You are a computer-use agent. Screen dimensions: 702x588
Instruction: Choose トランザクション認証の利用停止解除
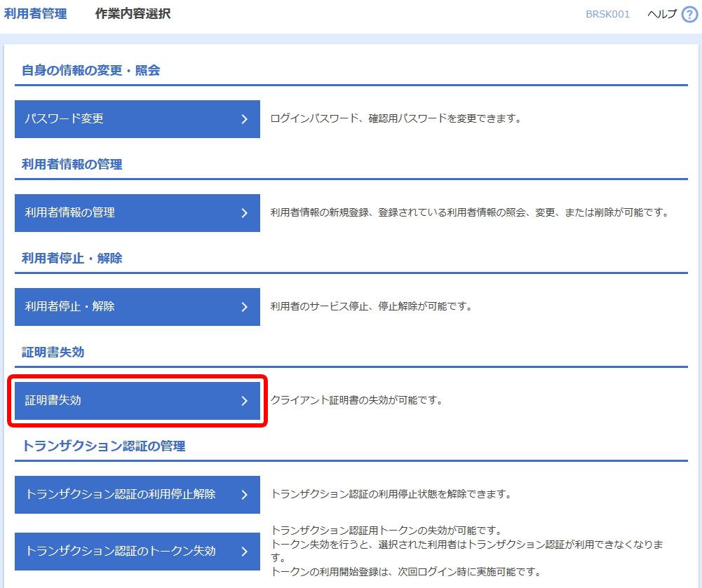126,495
